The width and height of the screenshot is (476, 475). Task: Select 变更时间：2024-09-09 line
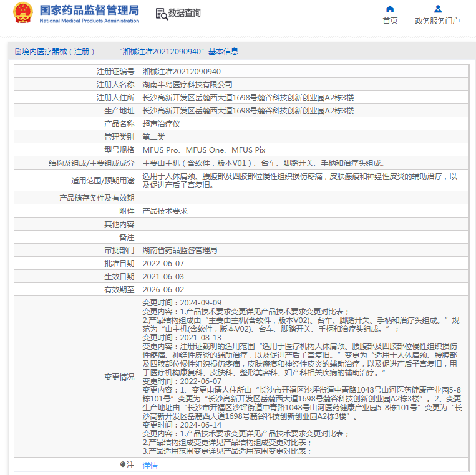(x=182, y=303)
